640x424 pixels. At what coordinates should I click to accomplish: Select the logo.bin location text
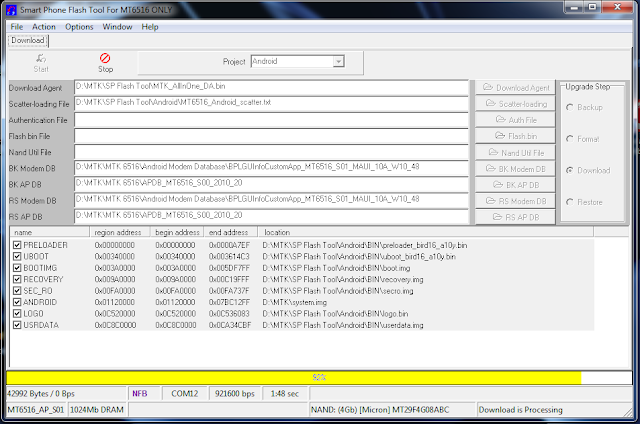click(335, 314)
